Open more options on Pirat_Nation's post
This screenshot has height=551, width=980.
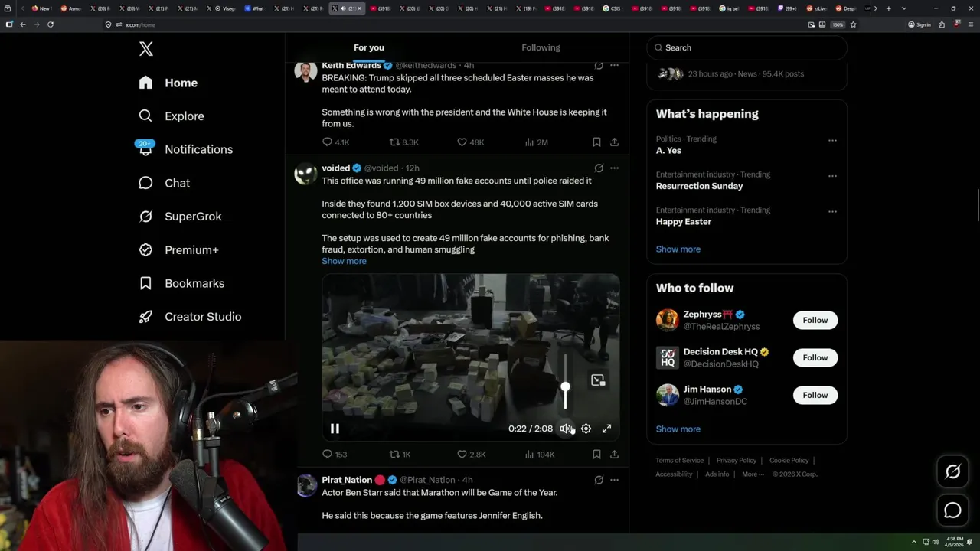pyautogui.click(x=614, y=480)
